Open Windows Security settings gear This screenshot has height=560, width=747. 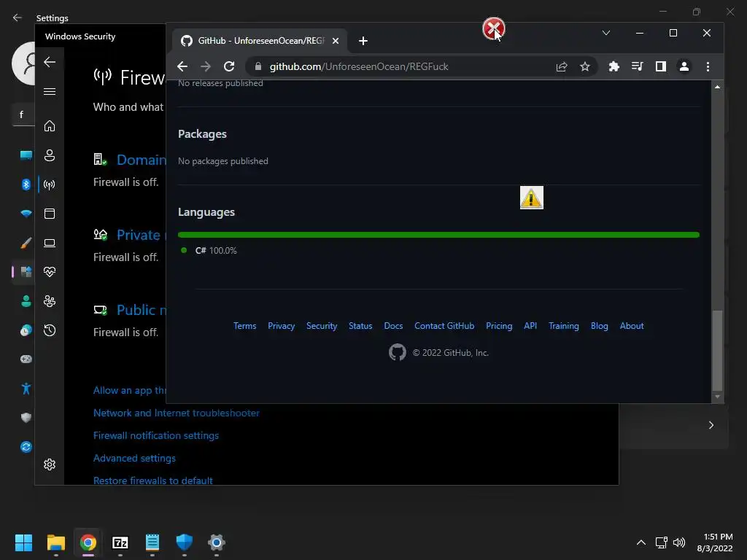point(50,464)
